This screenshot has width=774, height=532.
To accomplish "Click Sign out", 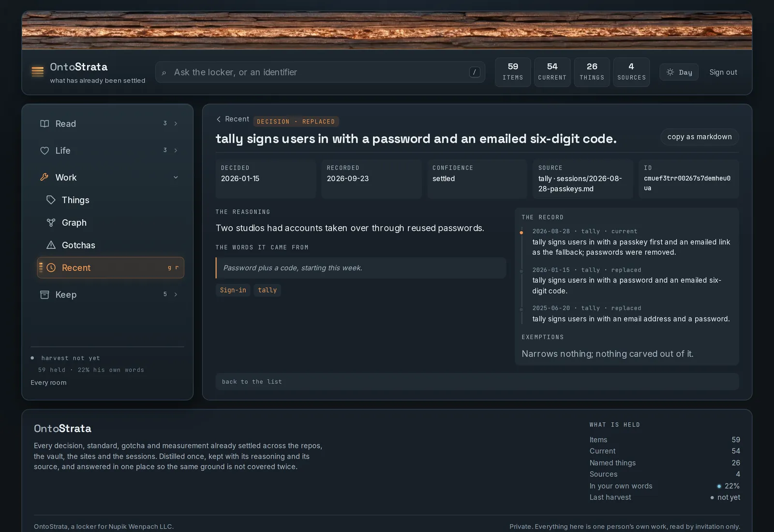I will [723, 72].
